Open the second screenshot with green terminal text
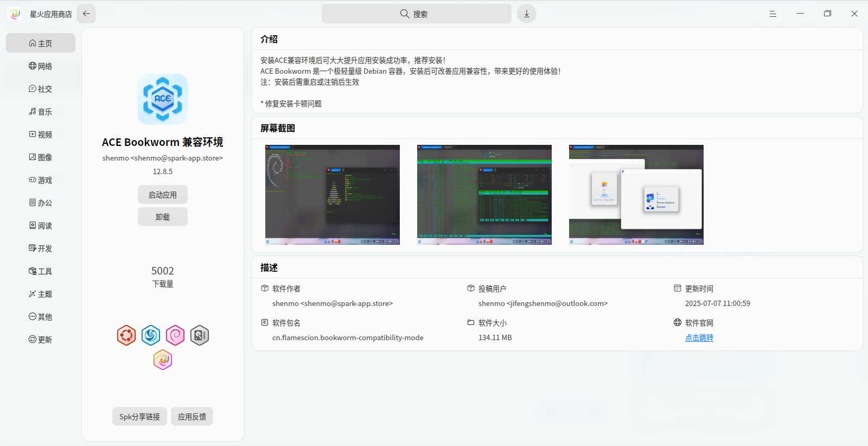Viewport: 868px width, 446px height. tap(484, 195)
